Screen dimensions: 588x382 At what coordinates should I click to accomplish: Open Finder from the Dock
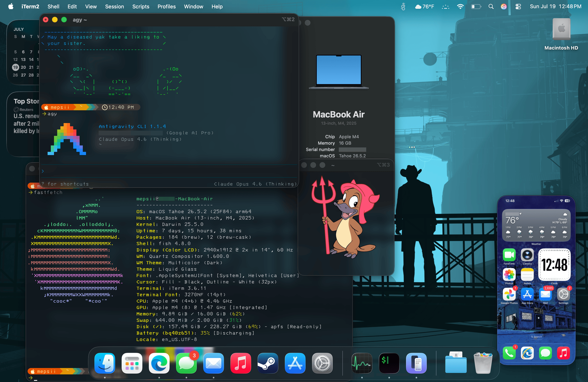(105, 363)
